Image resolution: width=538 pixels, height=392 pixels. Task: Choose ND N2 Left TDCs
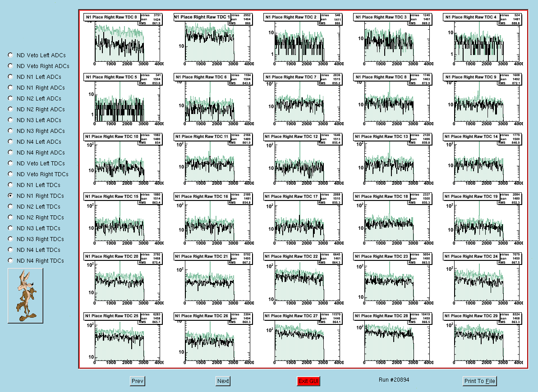pos(11,206)
